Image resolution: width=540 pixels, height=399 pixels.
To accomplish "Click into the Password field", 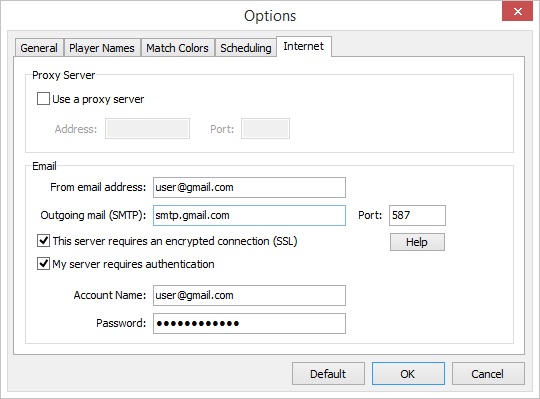I will 249,323.
